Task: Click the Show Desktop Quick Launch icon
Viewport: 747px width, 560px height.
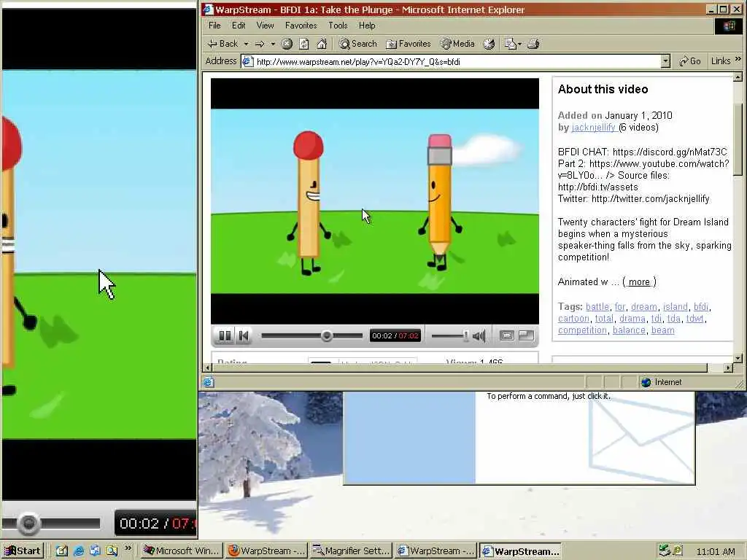Action: point(62,551)
